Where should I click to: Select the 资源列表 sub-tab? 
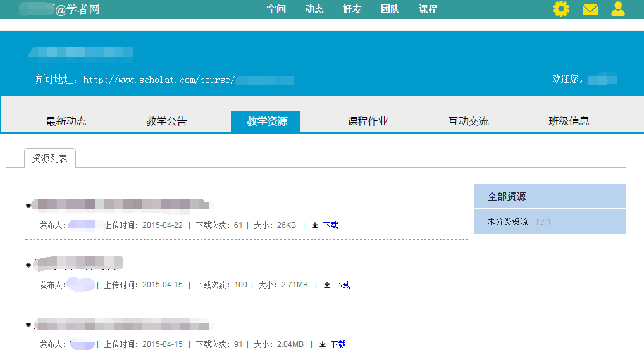click(x=49, y=158)
